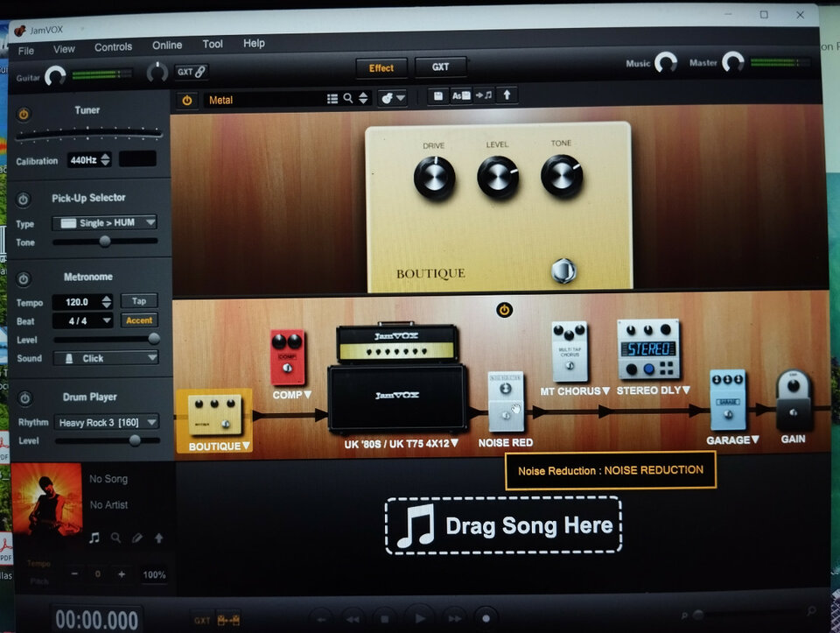Toggle the Tuner power button
The width and height of the screenshot is (840, 633).
click(x=24, y=114)
